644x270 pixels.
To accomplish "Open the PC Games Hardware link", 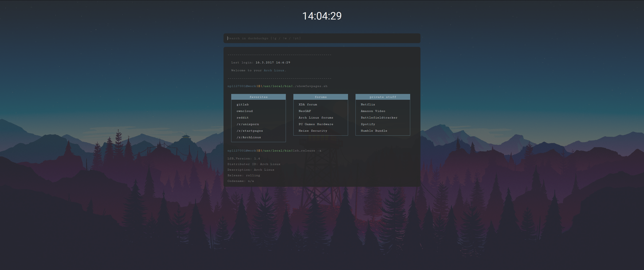I will click(316, 124).
